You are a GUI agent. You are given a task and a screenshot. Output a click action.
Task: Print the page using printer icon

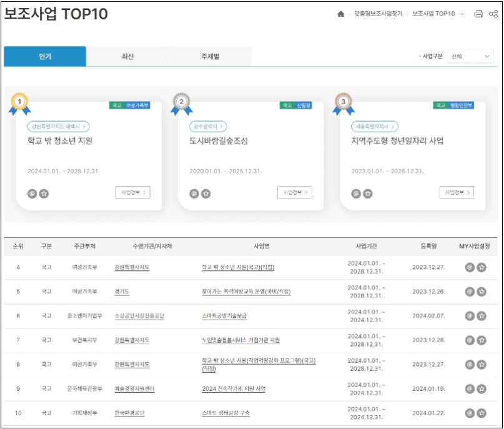click(478, 14)
